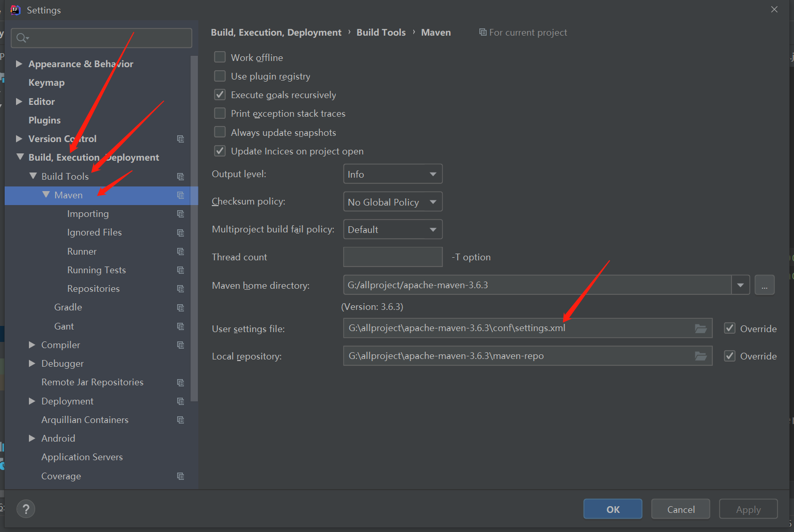This screenshot has width=794, height=532.
Task: Click project-level icon beside Build Tools
Action: (x=180, y=176)
